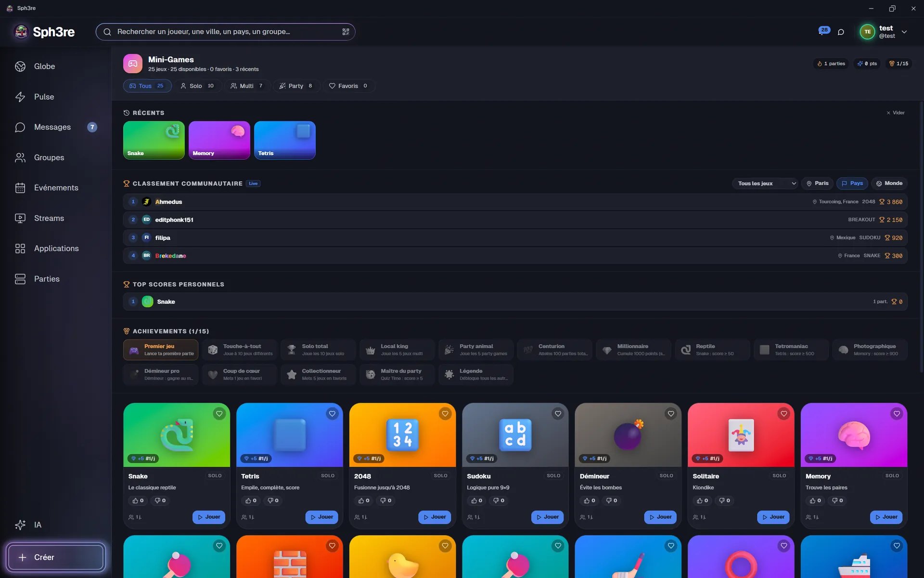Image resolution: width=924 pixels, height=578 pixels.
Task: Click the QR code scan icon
Action: tap(346, 32)
